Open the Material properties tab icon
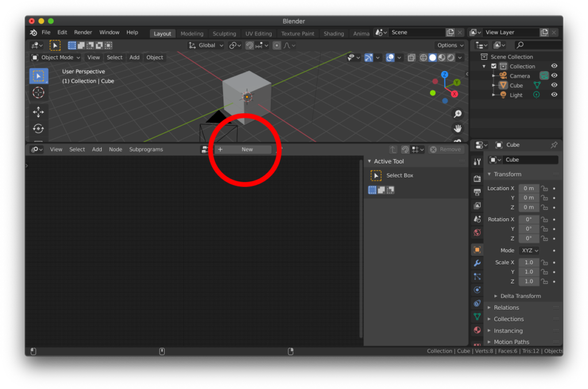Screen dimensions: 588x389 [477, 330]
